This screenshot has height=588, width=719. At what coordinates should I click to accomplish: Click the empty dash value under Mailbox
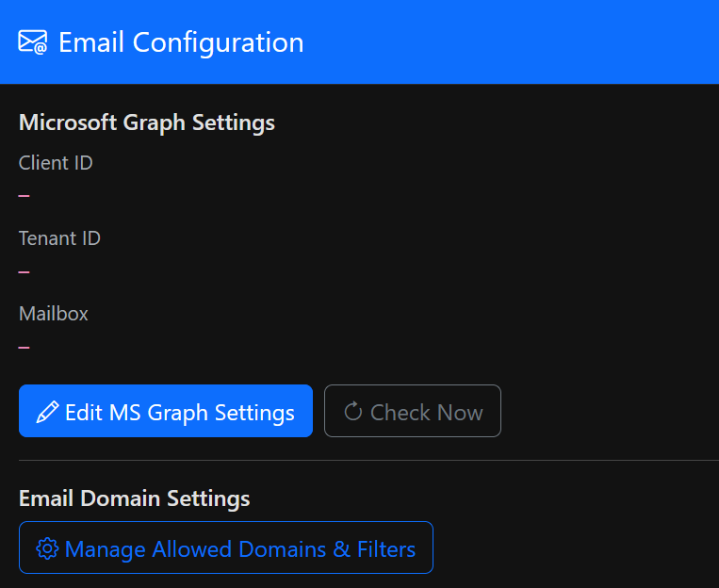click(24, 348)
